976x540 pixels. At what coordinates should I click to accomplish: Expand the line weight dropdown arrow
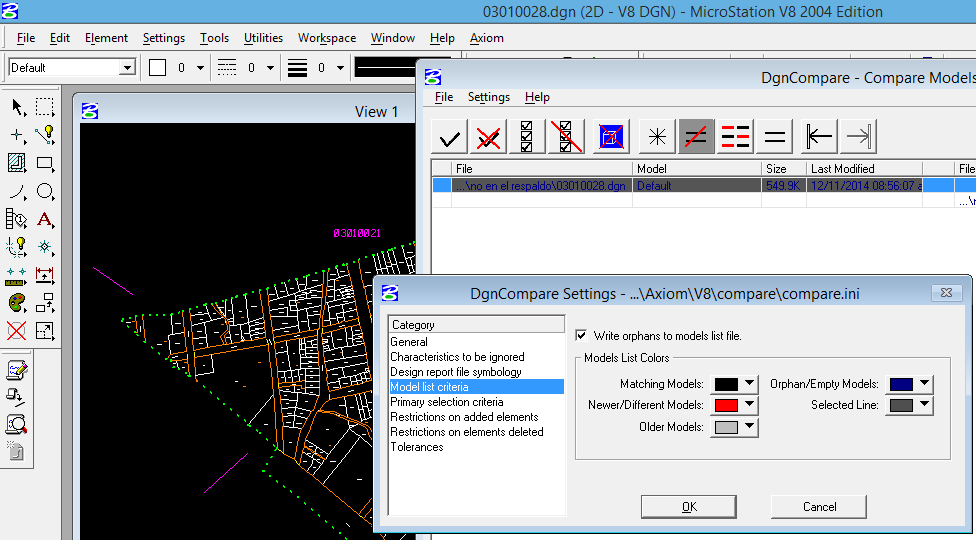click(340, 68)
